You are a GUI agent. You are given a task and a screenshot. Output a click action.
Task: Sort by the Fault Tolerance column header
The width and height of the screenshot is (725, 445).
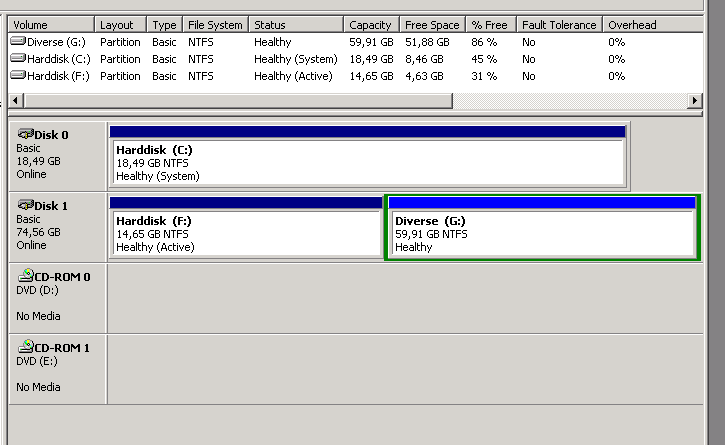pyautogui.click(x=559, y=25)
